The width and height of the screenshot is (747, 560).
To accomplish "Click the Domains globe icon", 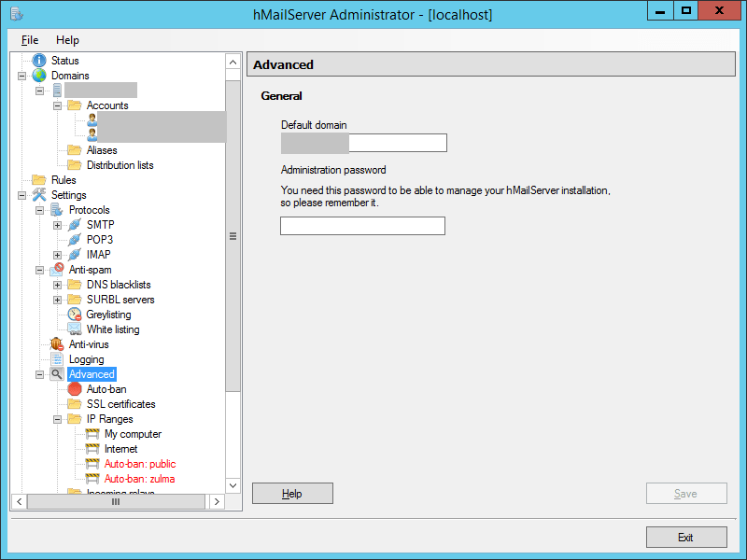I will point(39,76).
